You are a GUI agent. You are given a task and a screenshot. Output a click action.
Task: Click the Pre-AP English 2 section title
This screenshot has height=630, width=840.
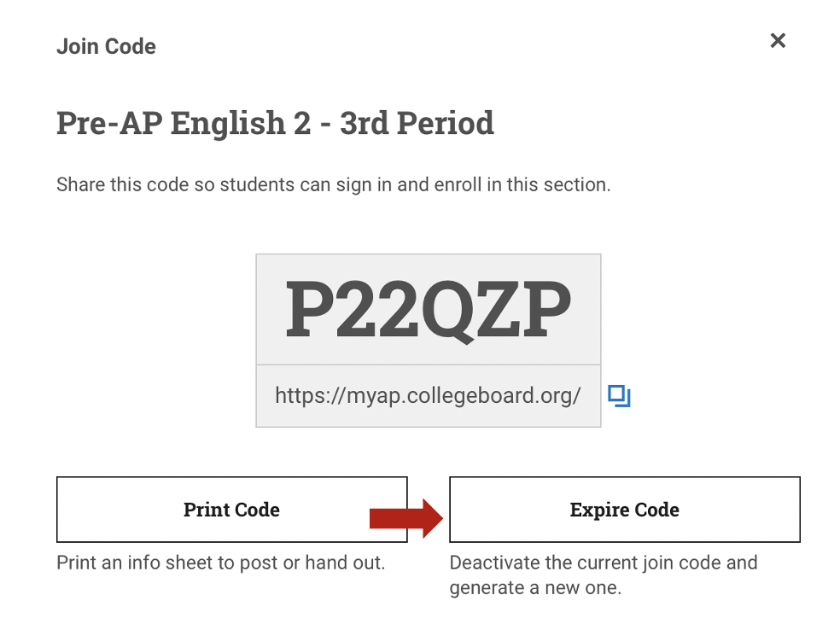tap(275, 124)
